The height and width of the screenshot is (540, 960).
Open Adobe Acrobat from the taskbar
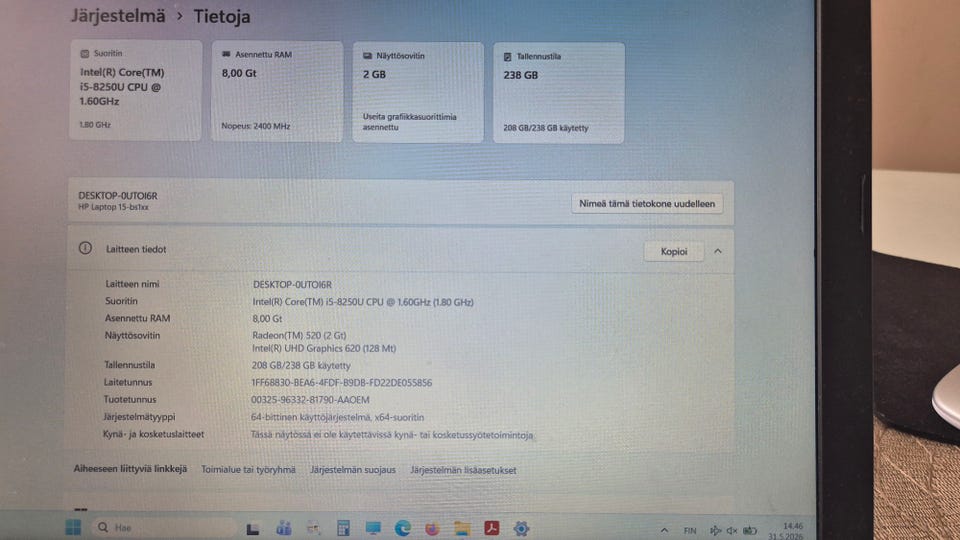(492, 528)
